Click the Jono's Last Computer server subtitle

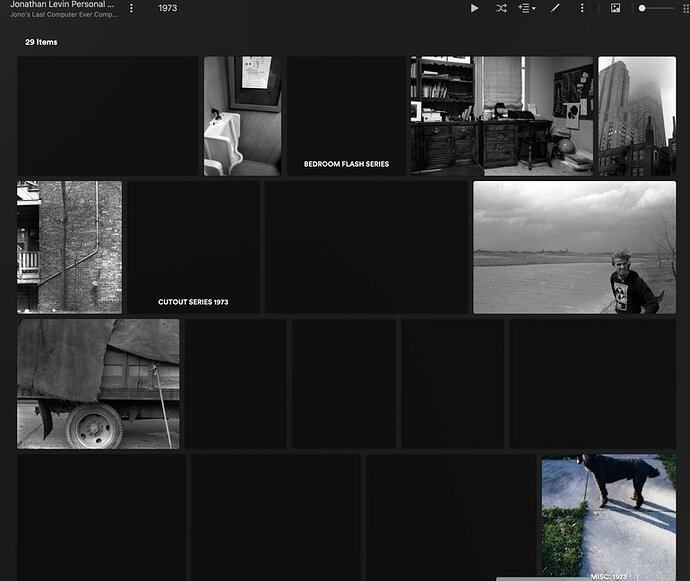[x=64, y=15]
